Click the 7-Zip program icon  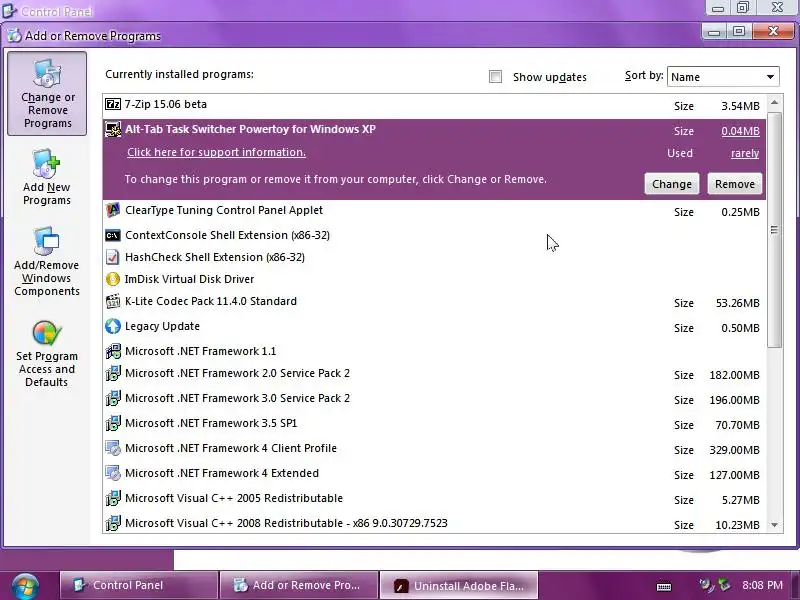(113, 104)
